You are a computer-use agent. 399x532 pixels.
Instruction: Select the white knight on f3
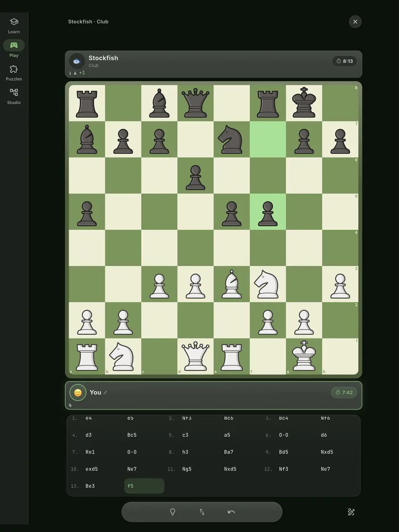tap(268, 284)
